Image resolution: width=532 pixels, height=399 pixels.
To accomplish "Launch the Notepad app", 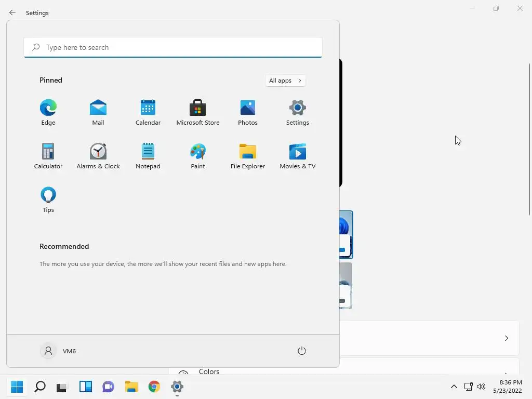I will [x=148, y=156].
